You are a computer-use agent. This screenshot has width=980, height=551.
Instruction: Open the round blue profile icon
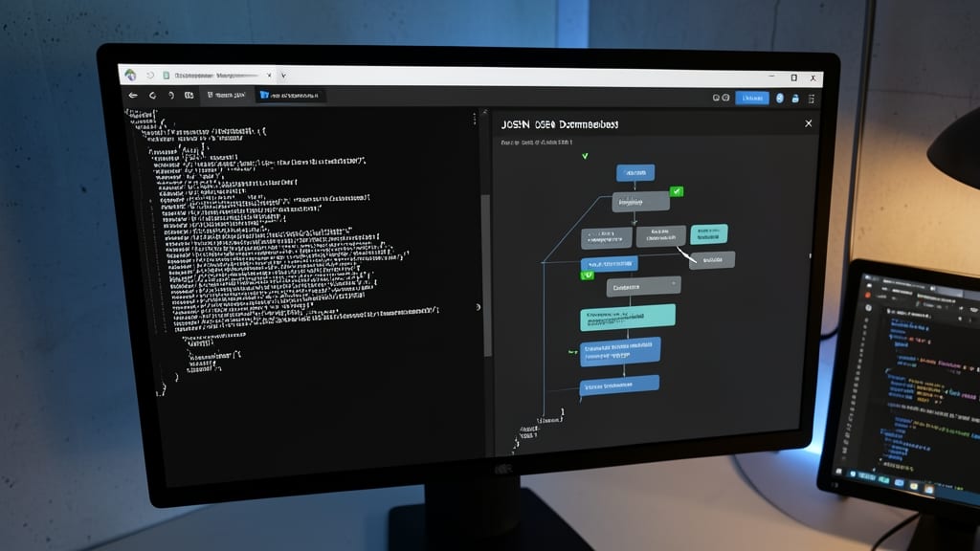coord(779,99)
